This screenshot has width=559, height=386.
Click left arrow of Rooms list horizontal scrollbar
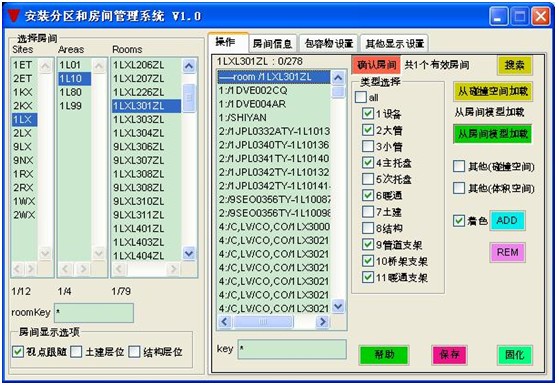coord(119,269)
